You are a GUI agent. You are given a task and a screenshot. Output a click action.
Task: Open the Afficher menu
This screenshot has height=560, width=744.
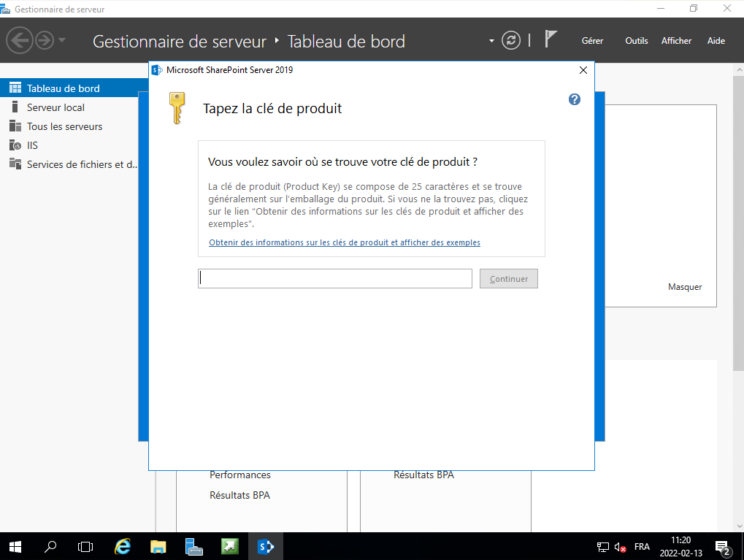point(676,41)
